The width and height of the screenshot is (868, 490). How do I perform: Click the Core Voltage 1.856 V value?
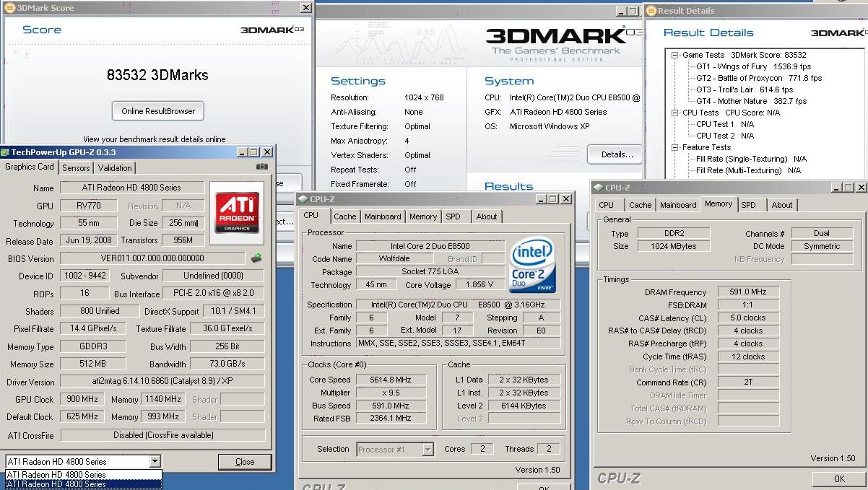pos(480,285)
